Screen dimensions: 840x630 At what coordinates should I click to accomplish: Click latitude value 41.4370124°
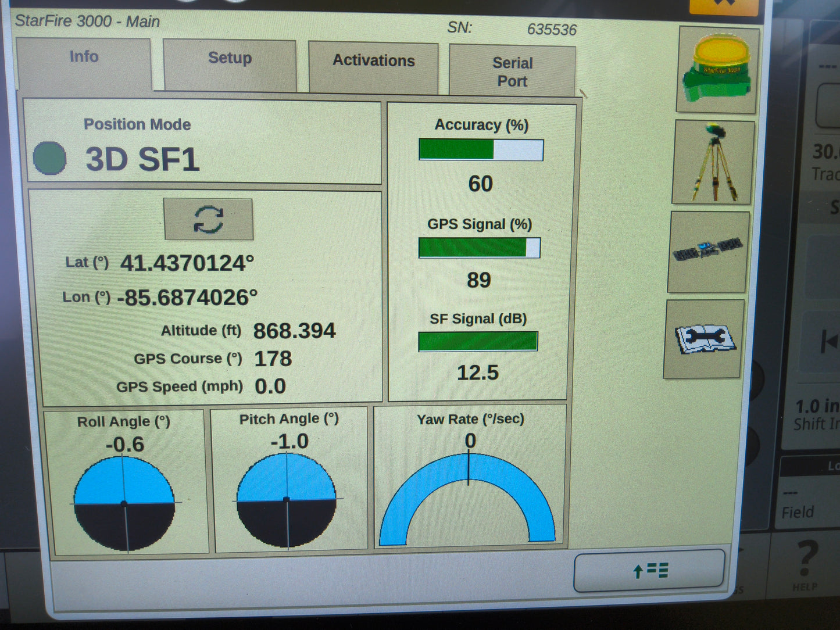coord(187,263)
